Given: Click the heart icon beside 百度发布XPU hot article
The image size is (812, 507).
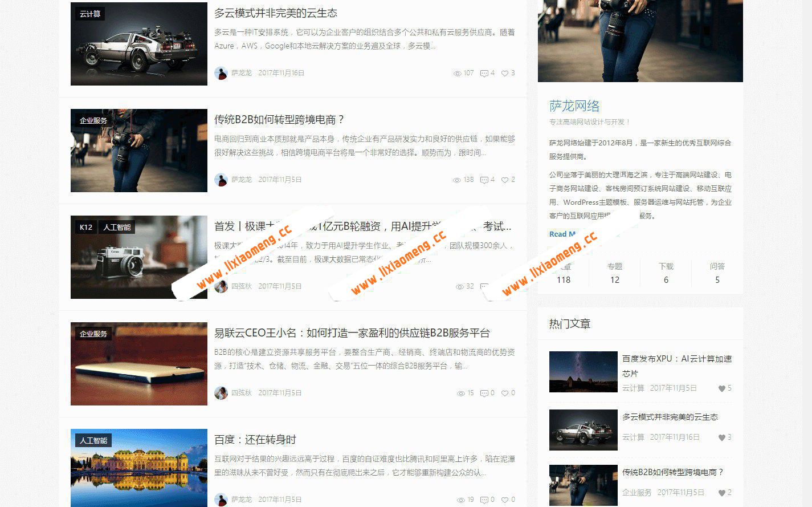Looking at the screenshot, I should (x=721, y=388).
